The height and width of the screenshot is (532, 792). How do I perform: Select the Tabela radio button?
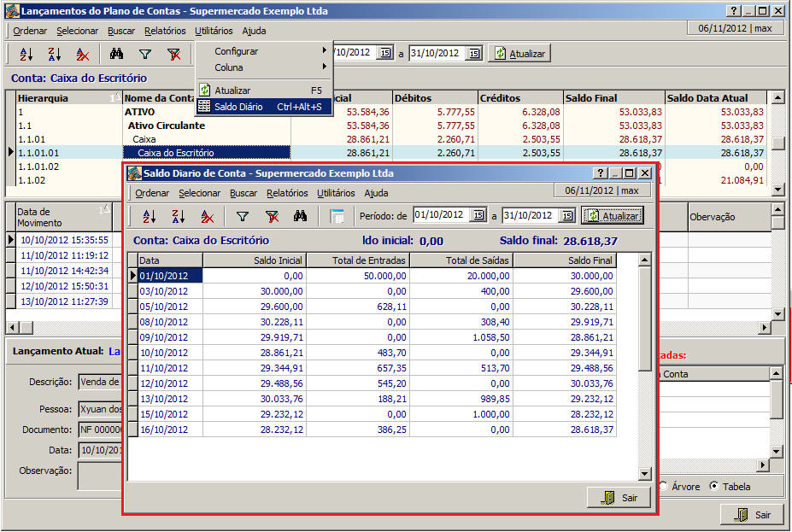[715, 487]
